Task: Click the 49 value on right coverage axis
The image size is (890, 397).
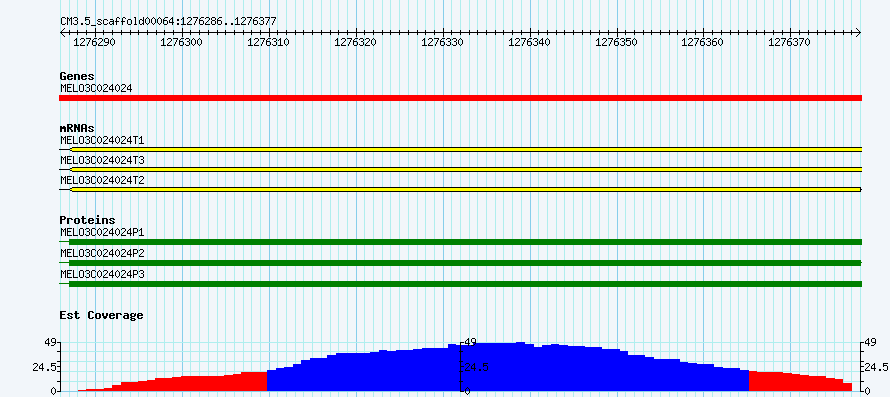Action: point(871,342)
